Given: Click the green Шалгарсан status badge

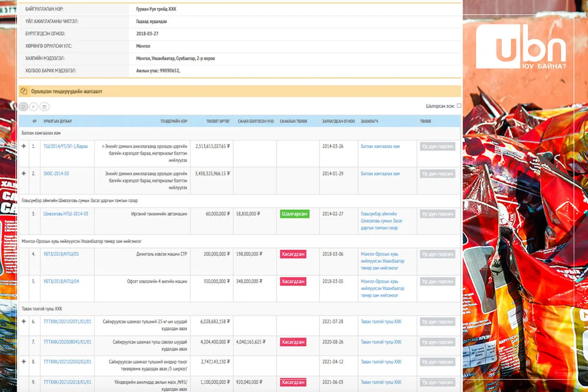Looking at the screenshot, I should click(294, 214).
